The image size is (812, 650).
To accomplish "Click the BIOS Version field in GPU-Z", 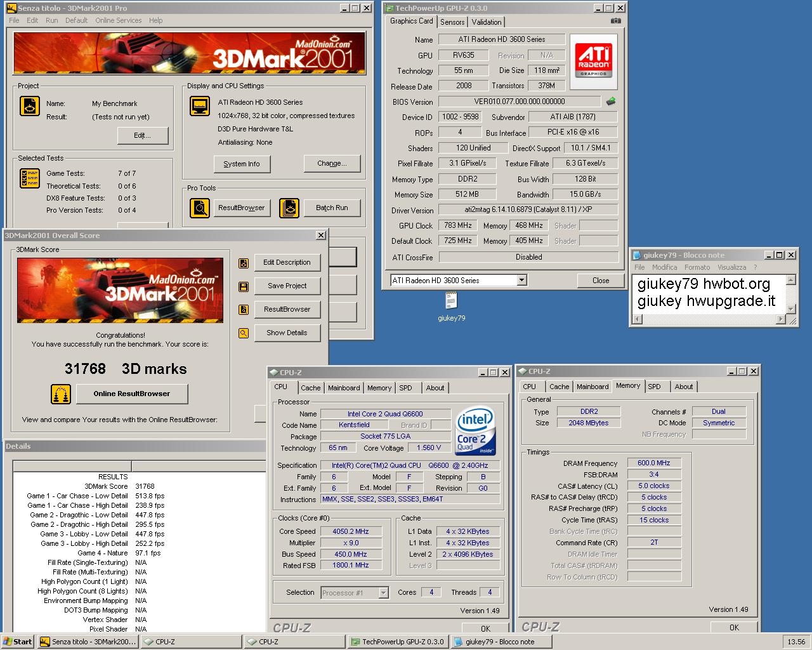I will tap(520, 102).
